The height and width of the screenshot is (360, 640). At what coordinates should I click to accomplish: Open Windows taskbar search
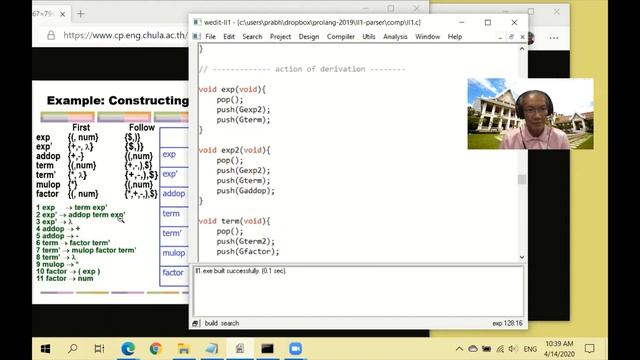73,349
